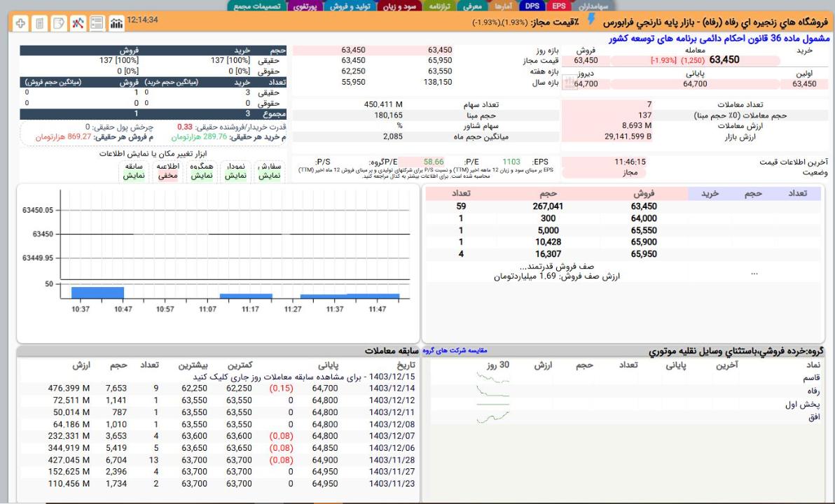Click the قاسم symbol in group list
Image resolution: width=835 pixels, height=504 pixels.
812,378
